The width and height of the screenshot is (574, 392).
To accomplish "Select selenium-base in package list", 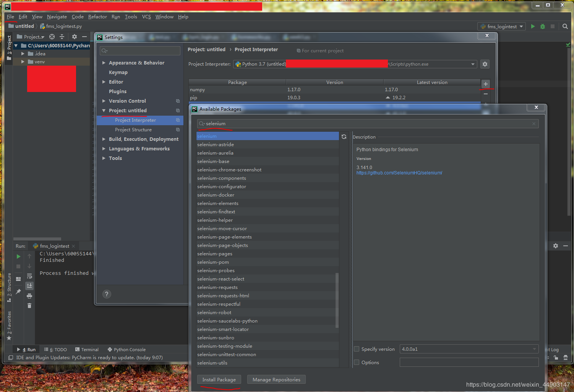I will point(268,161).
